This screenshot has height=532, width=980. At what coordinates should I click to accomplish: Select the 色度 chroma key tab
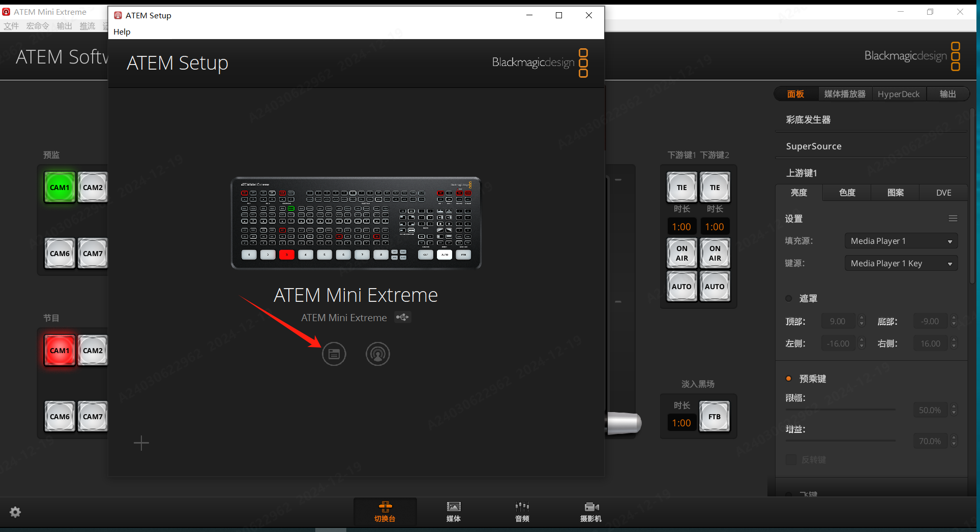click(847, 193)
